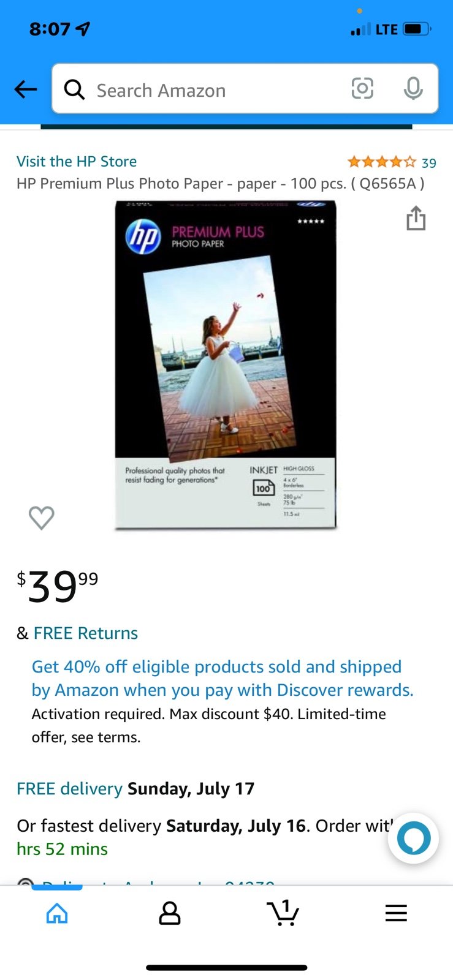The height and width of the screenshot is (980, 453).
Task: Tap the star rating to view reviews
Action: [x=381, y=162]
